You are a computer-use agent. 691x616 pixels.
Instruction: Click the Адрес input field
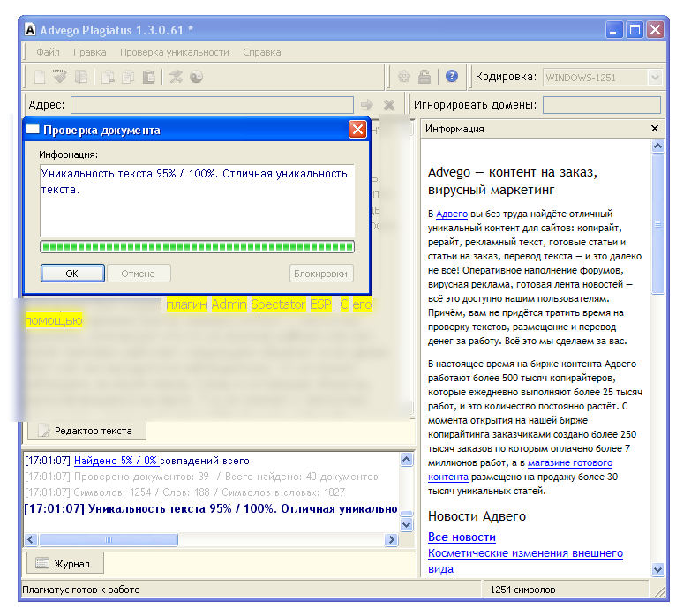212,105
